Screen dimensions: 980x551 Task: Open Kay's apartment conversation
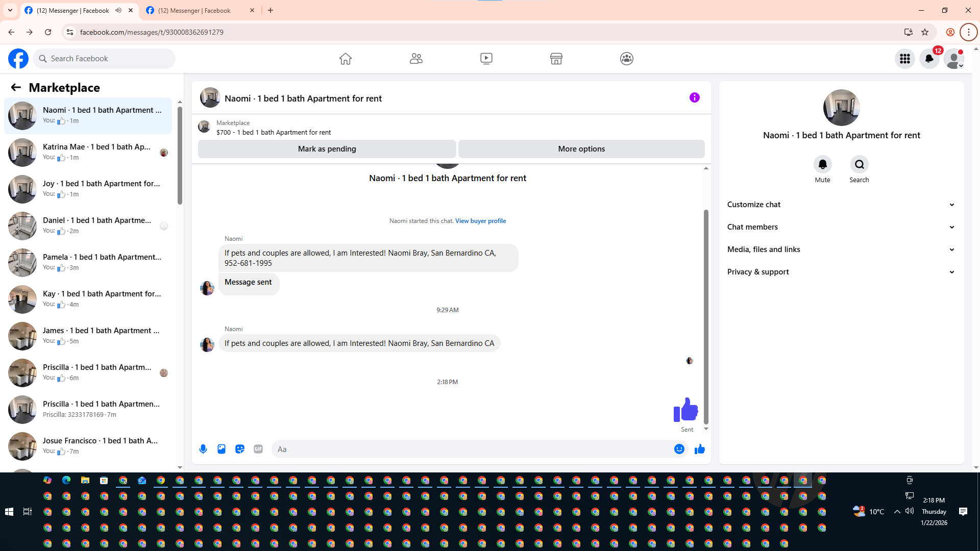point(88,299)
